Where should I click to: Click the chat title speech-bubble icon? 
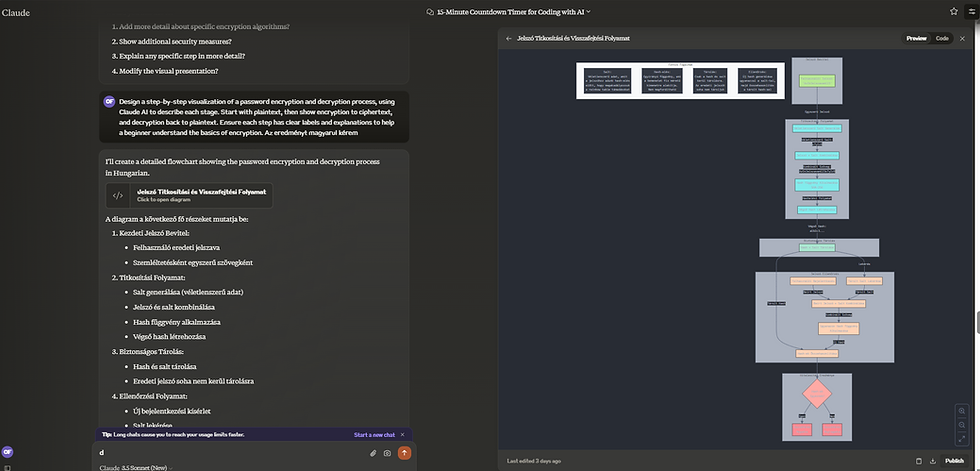click(x=430, y=11)
